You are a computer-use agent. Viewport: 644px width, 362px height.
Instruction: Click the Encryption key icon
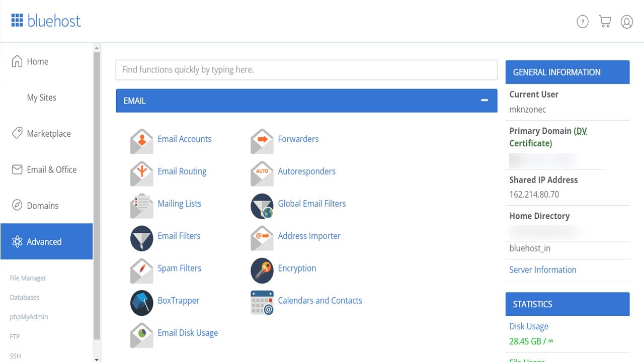262,270
